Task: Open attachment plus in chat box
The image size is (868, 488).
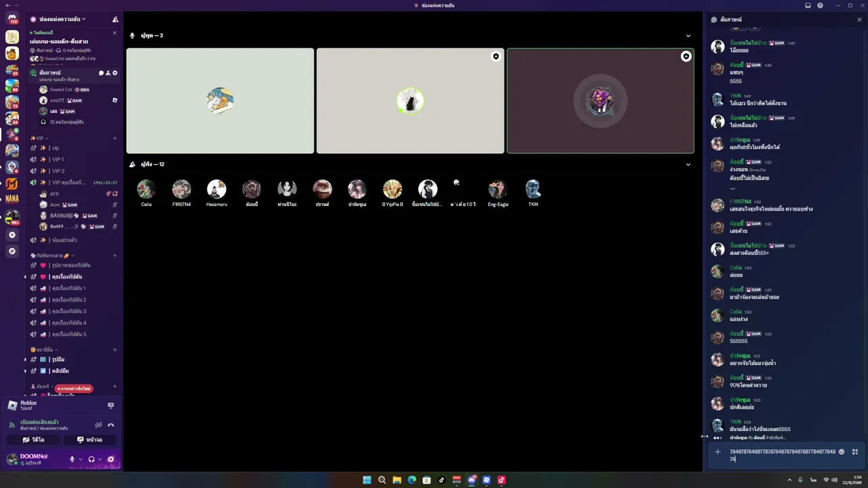Action: (x=717, y=452)
